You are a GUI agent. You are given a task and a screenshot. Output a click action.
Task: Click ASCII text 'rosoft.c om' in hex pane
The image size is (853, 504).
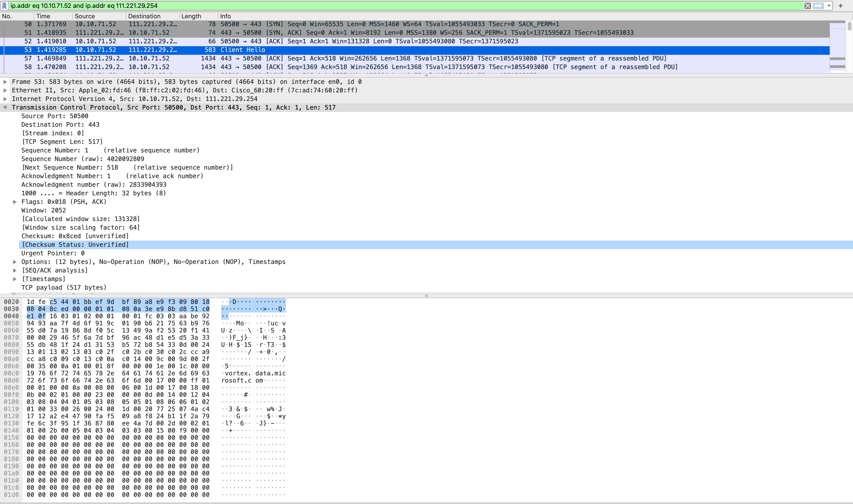coord(242,380)
